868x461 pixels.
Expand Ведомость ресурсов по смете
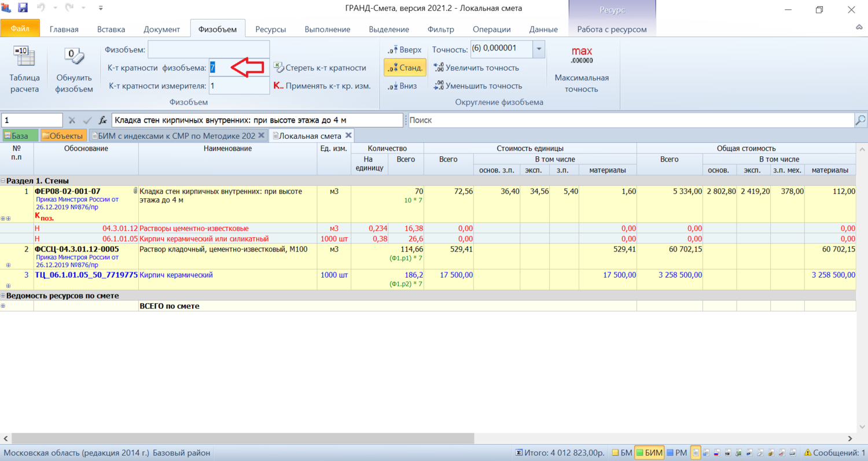(x=3, y=296)
